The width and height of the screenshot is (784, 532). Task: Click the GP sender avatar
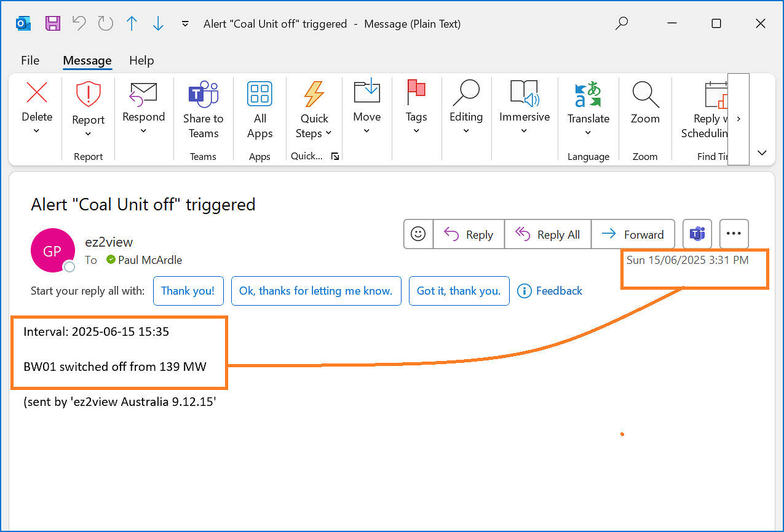coord(52,250)
